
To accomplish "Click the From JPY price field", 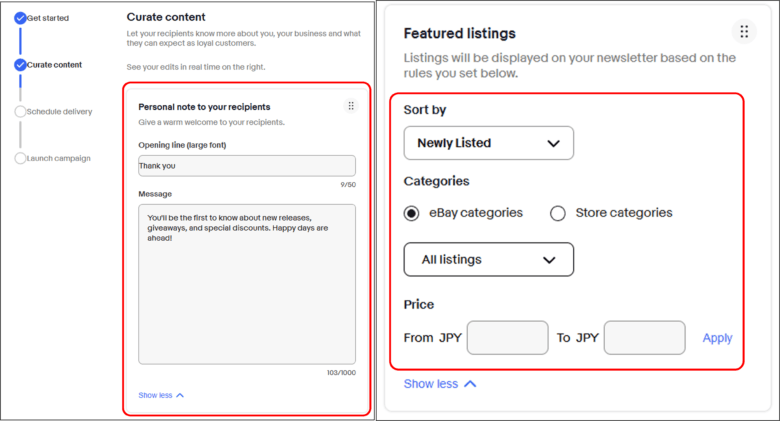I will pyautogui.click(x=508, y=338).
